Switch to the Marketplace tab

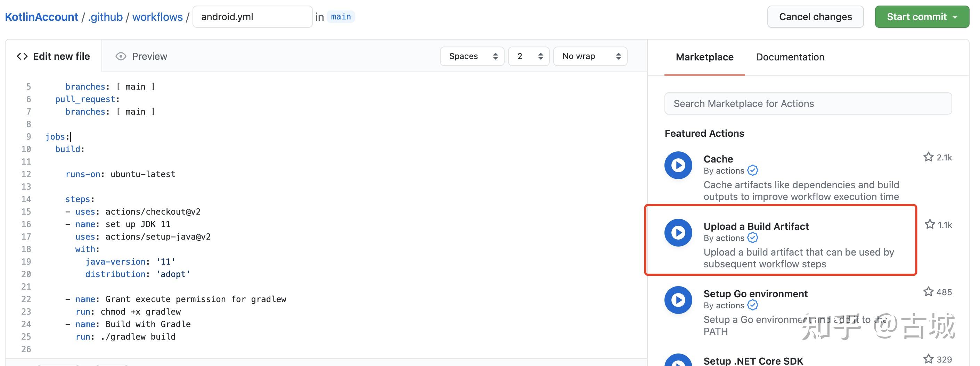pyautogui.click(x=704, y=57)
